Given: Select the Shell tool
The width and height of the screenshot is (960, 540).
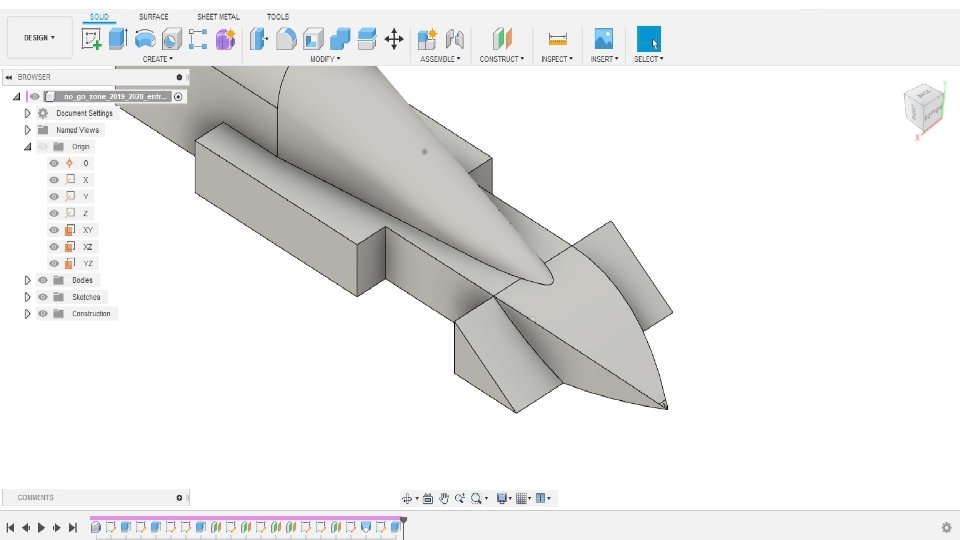Looking at the screenshot, I should [x=313, y=39].
